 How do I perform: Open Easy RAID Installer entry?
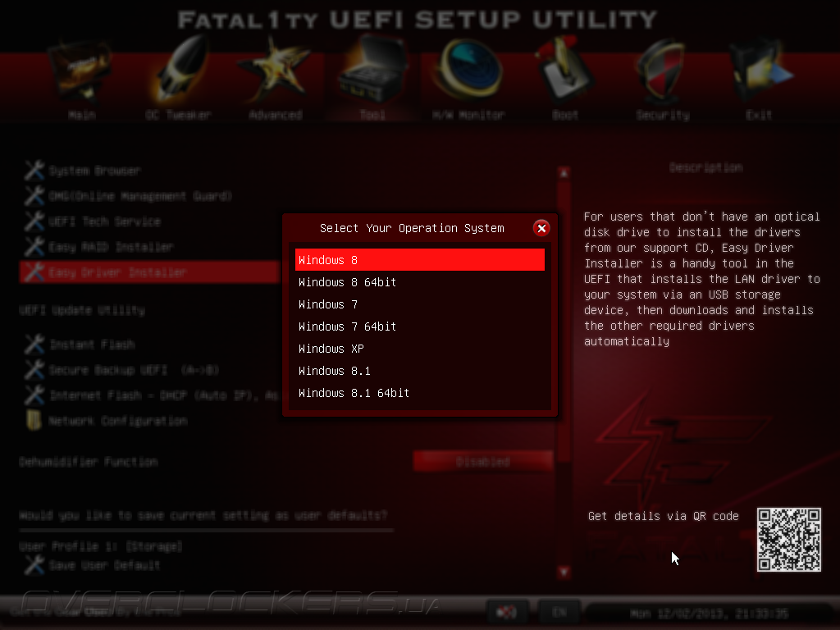[x=111, y=247]
